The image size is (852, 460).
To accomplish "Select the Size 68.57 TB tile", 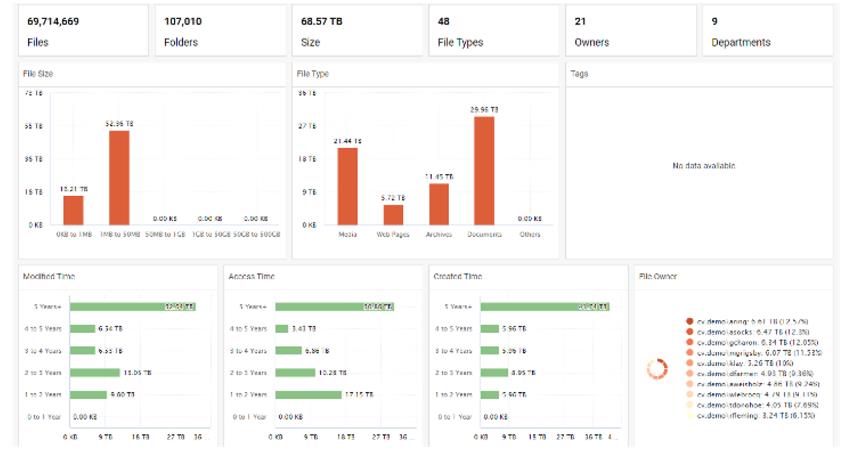I will (356, 31).
